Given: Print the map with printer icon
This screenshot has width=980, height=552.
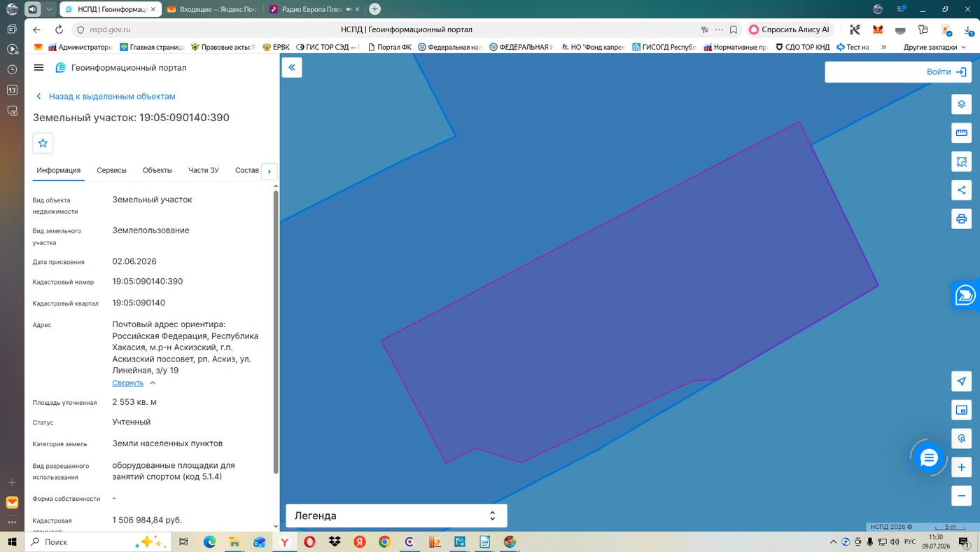Looking at the screenshot, I should coord(961,219).
